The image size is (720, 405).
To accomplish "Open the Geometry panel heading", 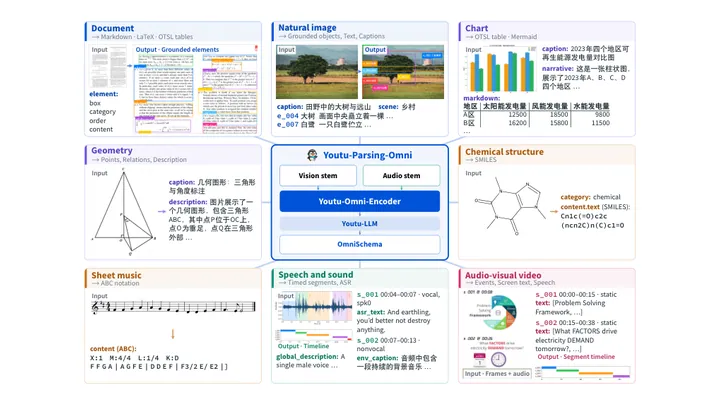I will pyautogui.click(x=112, y=151).
